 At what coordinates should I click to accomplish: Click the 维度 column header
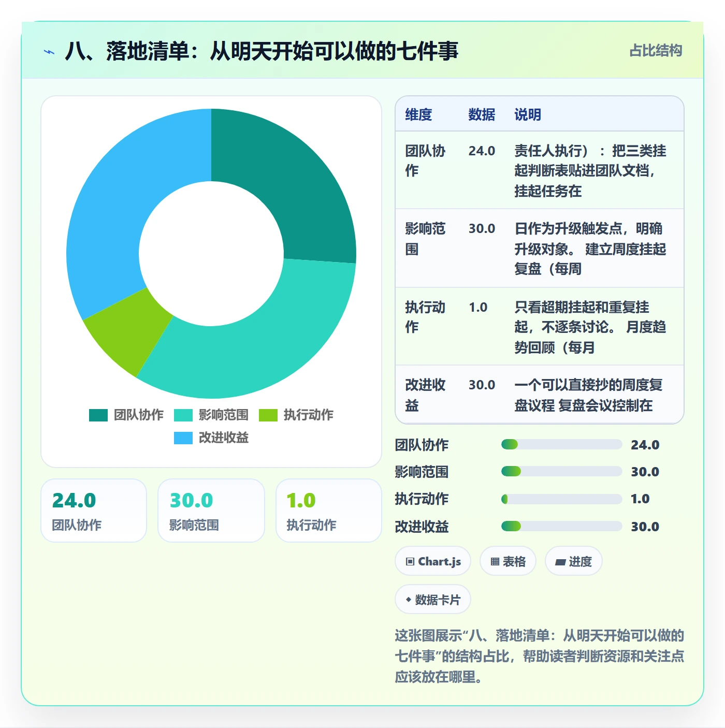pos(418,114)
